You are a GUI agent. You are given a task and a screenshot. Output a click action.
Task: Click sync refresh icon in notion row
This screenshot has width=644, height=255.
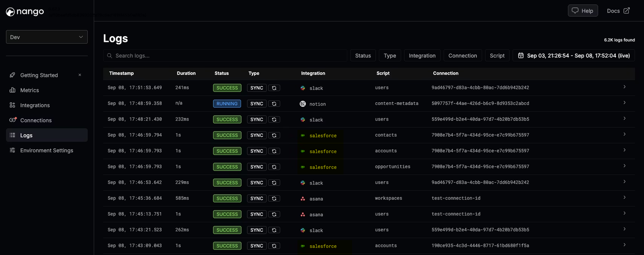pos(274,104)
